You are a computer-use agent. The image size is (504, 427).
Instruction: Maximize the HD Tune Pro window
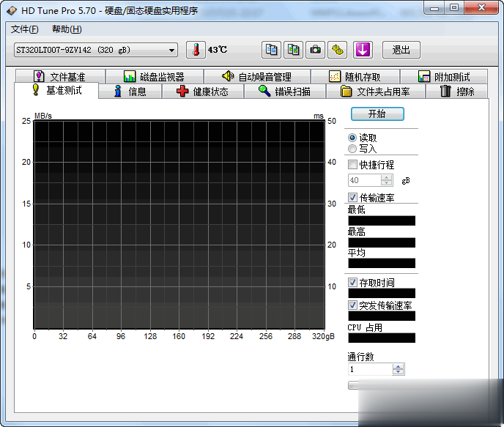[454, 8]
